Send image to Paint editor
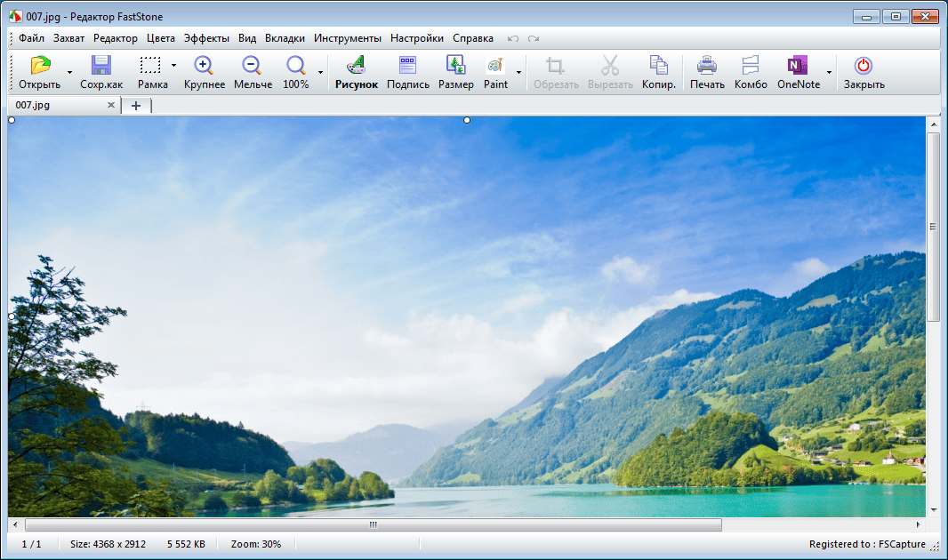The height and width of the screenshot is (560, 948). (495, 65)
